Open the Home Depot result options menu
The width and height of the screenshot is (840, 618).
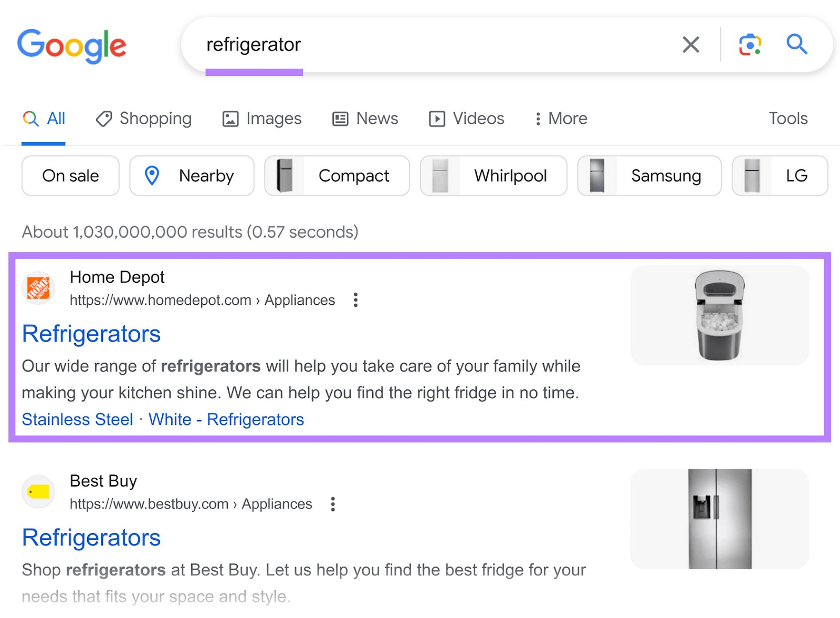click(x=355, y=300)
